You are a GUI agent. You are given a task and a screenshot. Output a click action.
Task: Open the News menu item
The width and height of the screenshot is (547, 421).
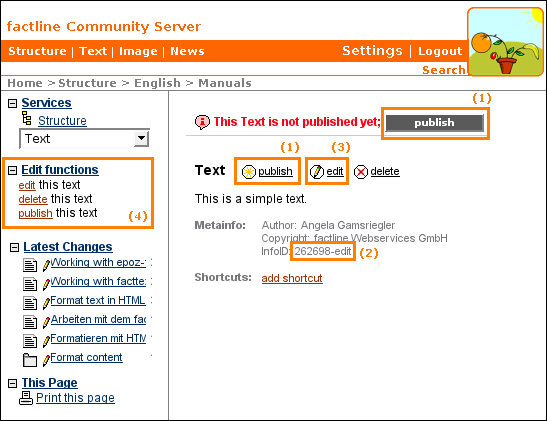(187, 51)
